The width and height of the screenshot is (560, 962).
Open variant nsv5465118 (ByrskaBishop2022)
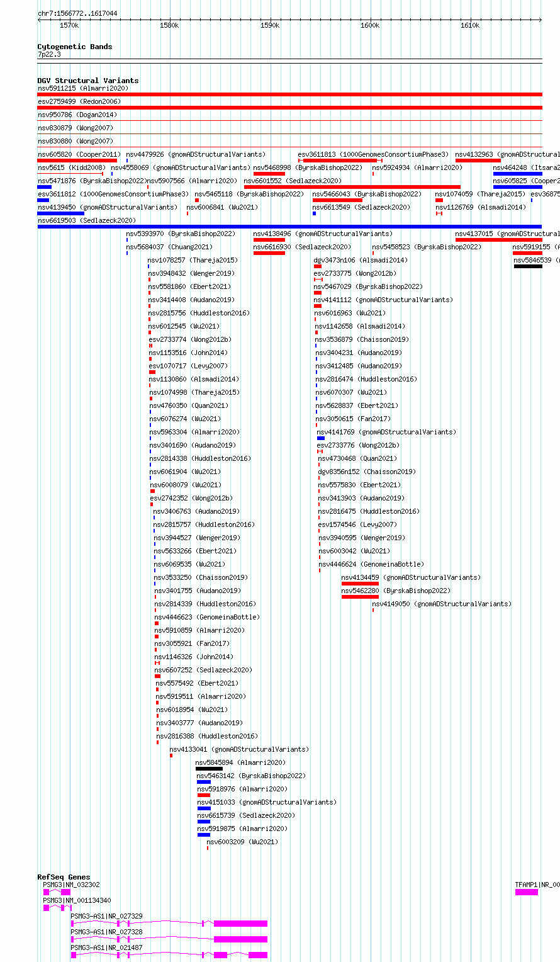(249, 194)
